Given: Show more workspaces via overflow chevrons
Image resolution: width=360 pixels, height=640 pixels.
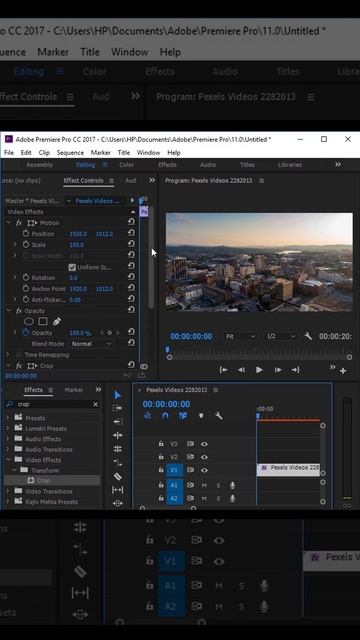Looking at the screenshot, I should [x=338, y=164].
